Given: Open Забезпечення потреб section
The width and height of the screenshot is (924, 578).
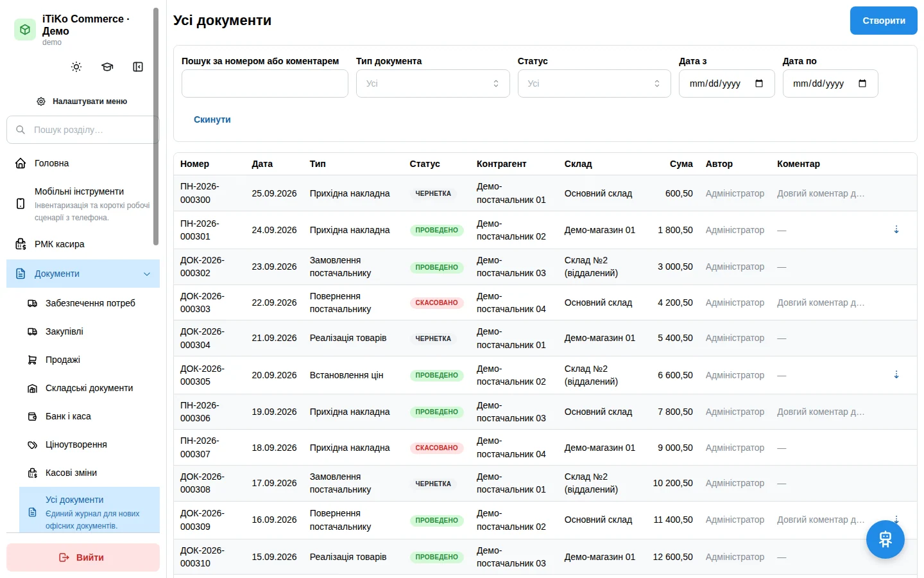Looking at the screenshot, I should coord(89,303).
